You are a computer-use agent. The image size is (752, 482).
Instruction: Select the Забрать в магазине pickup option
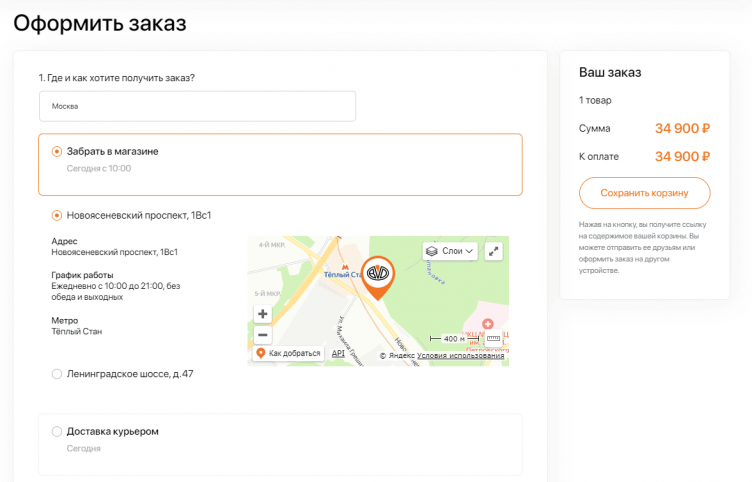click(57, 152)
